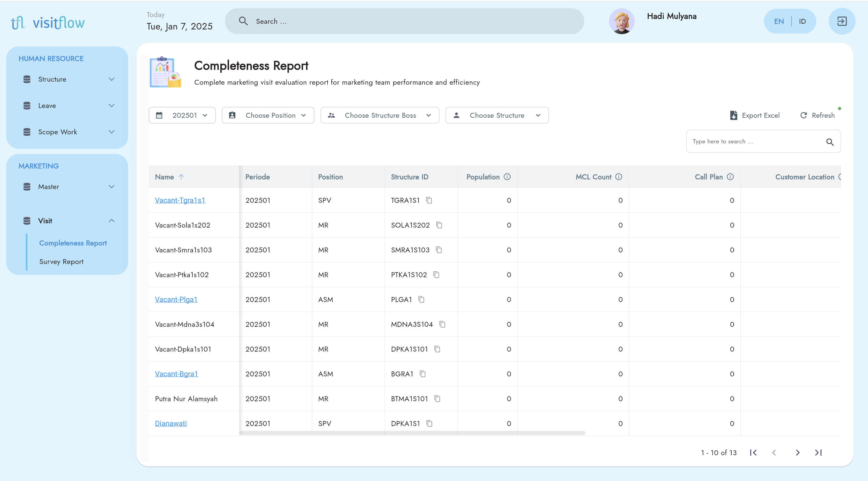Click the Export Excel button
Screen dimensions: 868x481
point(754,115)
